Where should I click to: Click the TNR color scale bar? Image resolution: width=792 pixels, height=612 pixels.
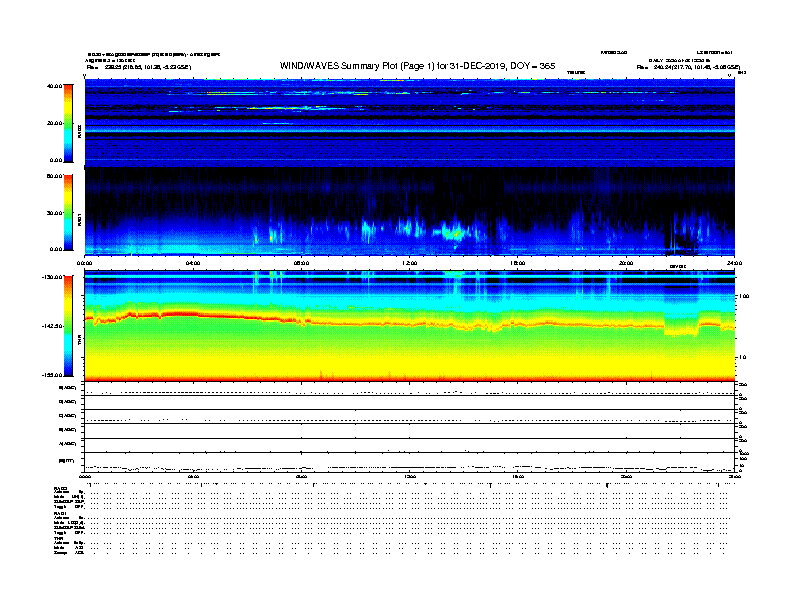68,326
